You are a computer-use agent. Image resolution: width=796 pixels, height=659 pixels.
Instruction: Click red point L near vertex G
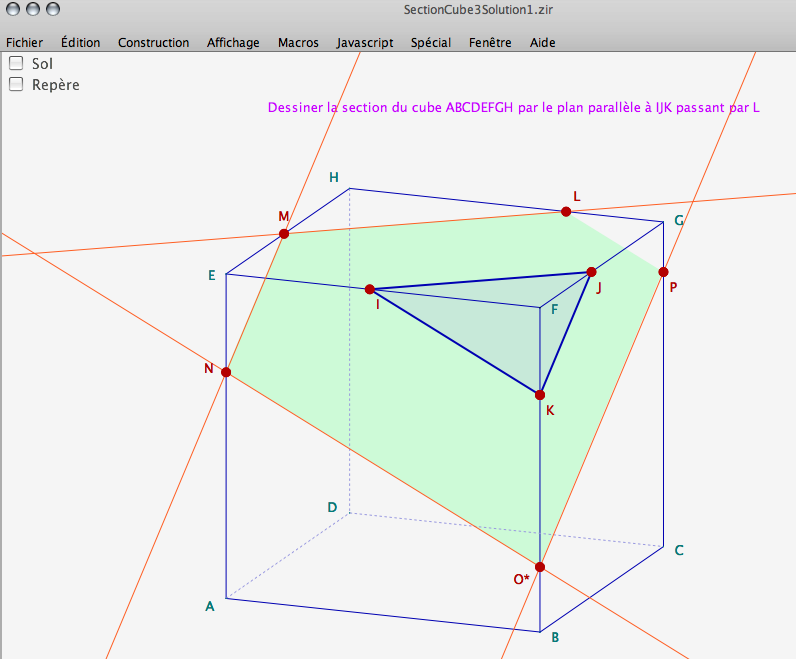pyautogui.click(x=566, y=212)
